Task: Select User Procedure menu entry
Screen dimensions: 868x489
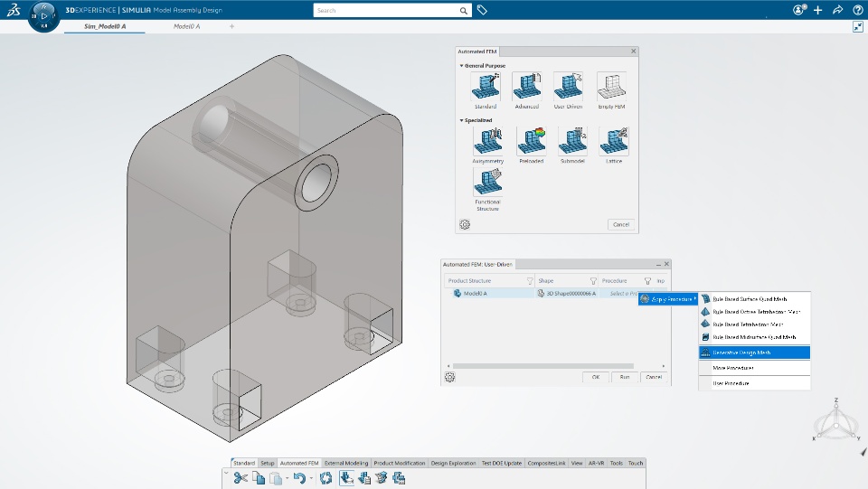Action: [754, 383]
